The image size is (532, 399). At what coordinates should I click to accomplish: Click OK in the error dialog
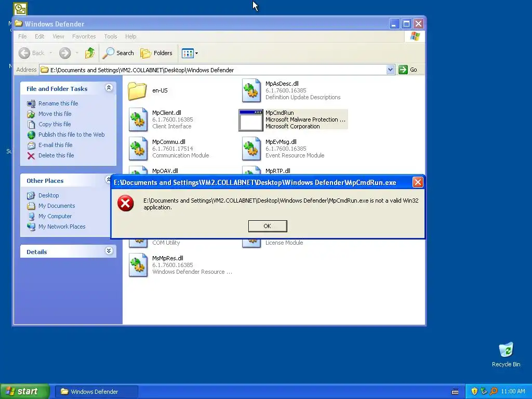pos(268,226)
